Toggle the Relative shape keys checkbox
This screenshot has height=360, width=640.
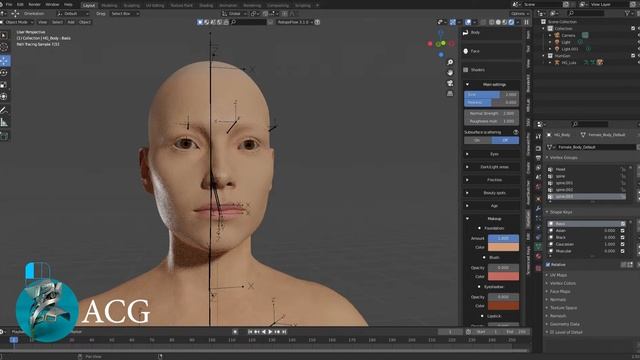pos(548,264)
